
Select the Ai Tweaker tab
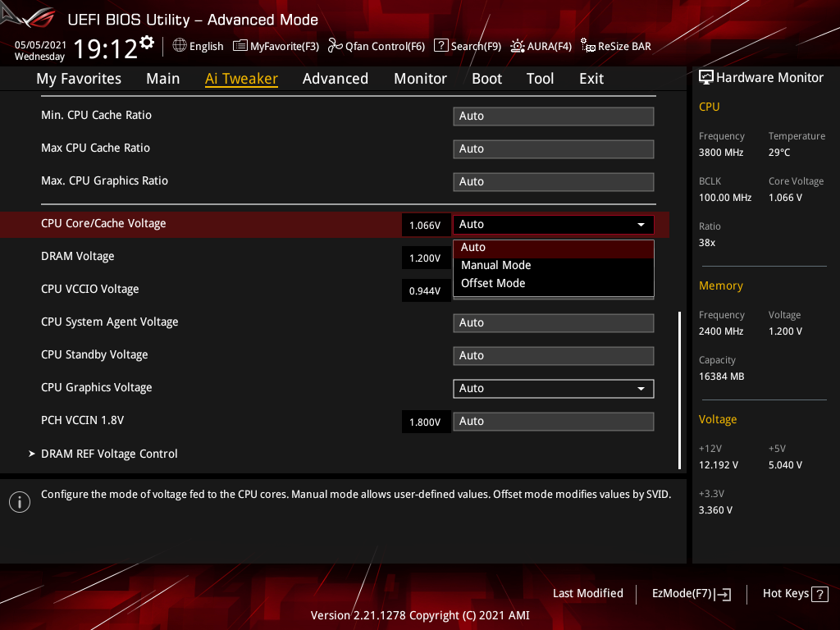(241, 79)
